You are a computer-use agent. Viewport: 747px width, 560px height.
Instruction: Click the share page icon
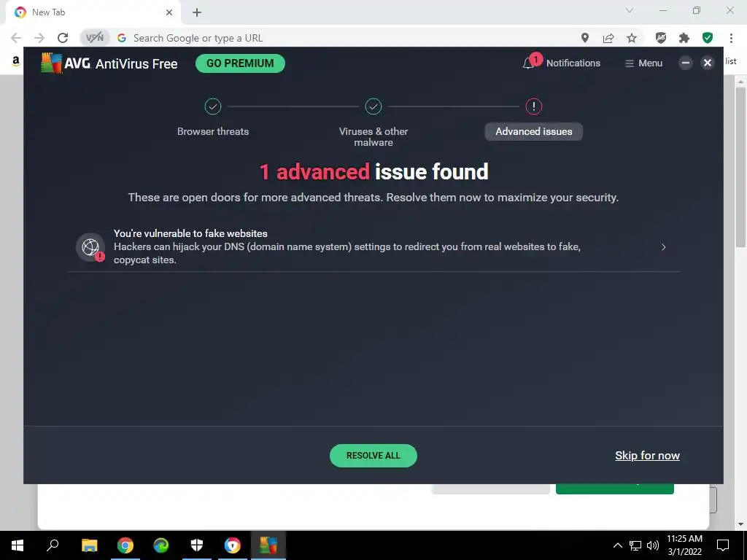coord(608,38)
